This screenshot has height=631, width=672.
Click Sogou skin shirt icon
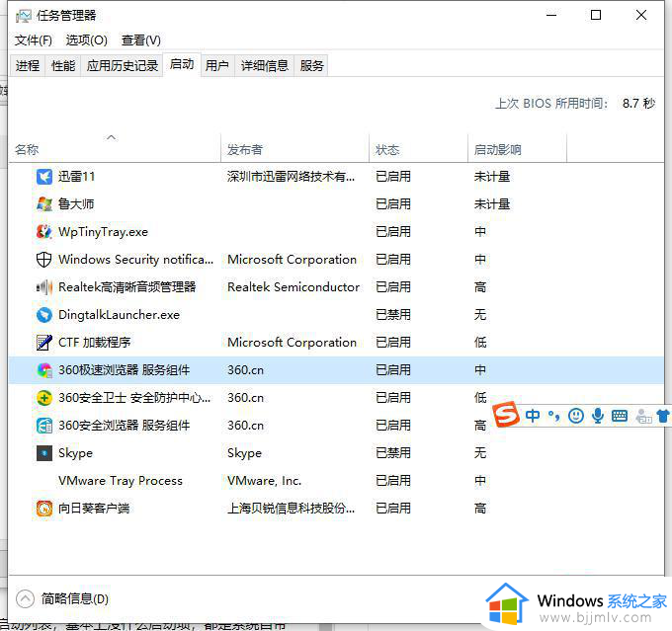663,416
